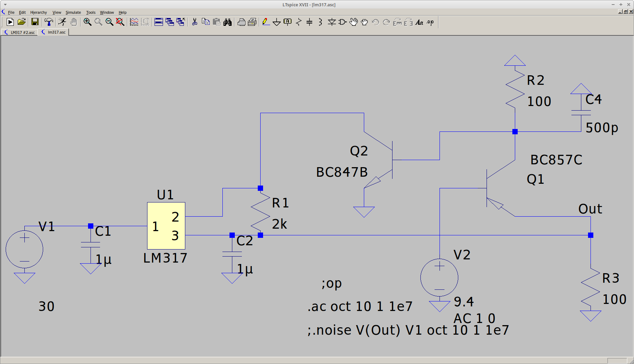Open Find with the binoculars icon

228,22
